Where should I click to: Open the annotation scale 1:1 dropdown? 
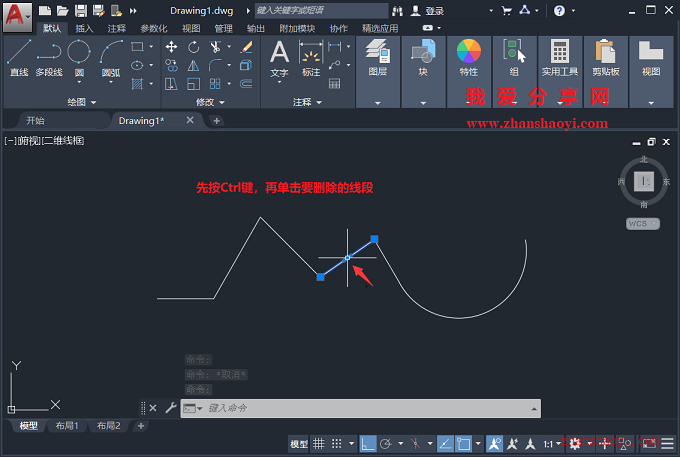pos(552,444)
